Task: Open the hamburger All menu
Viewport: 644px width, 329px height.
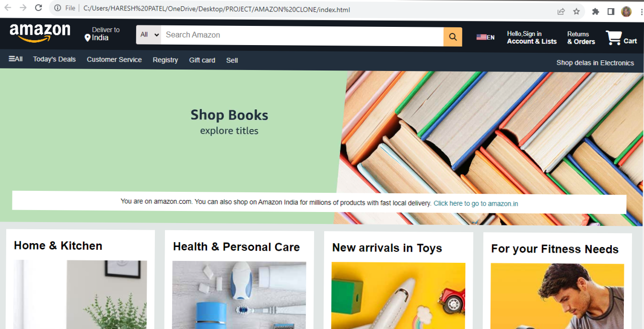Action: 16,59
